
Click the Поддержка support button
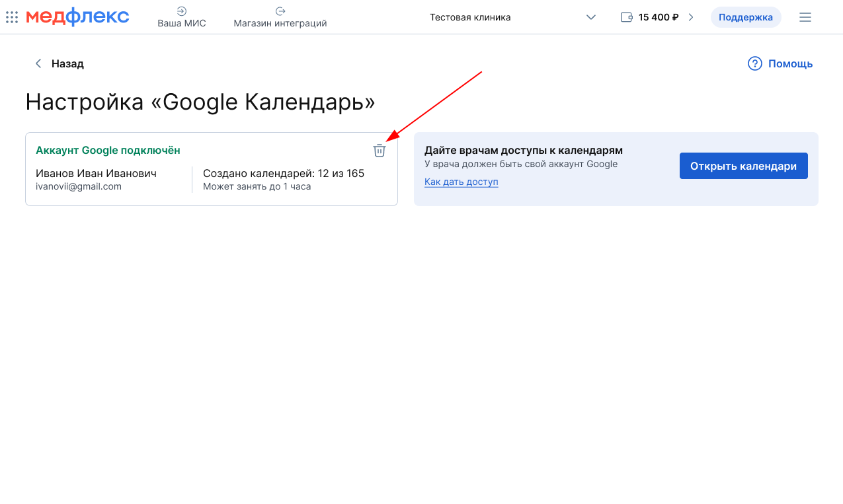[x=745, y=17]
